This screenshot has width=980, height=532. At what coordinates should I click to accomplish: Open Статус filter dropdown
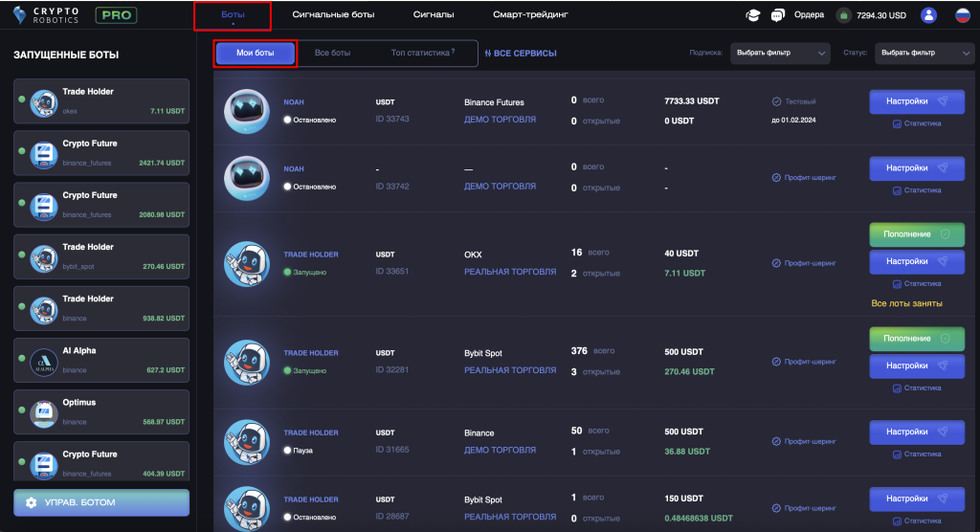pos(925,54)
